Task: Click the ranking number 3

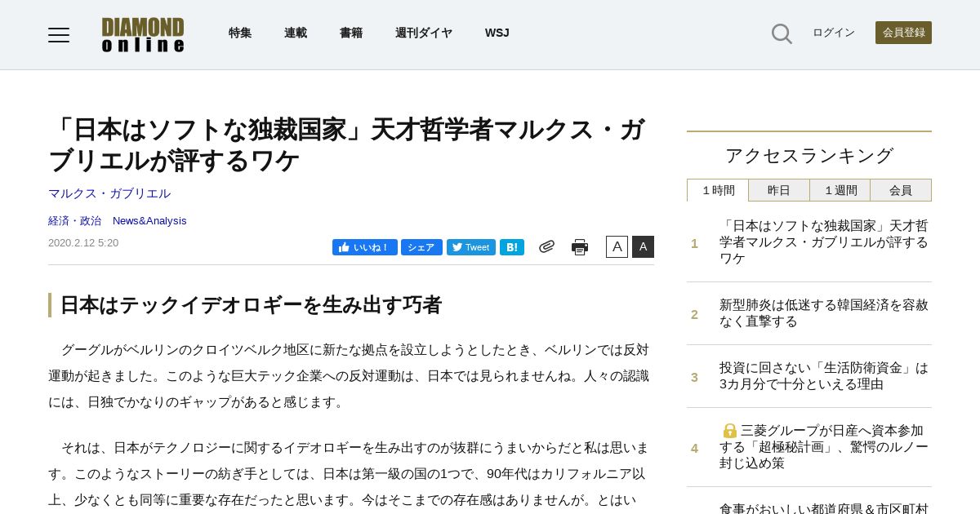Action: click(x=695, y=377)
